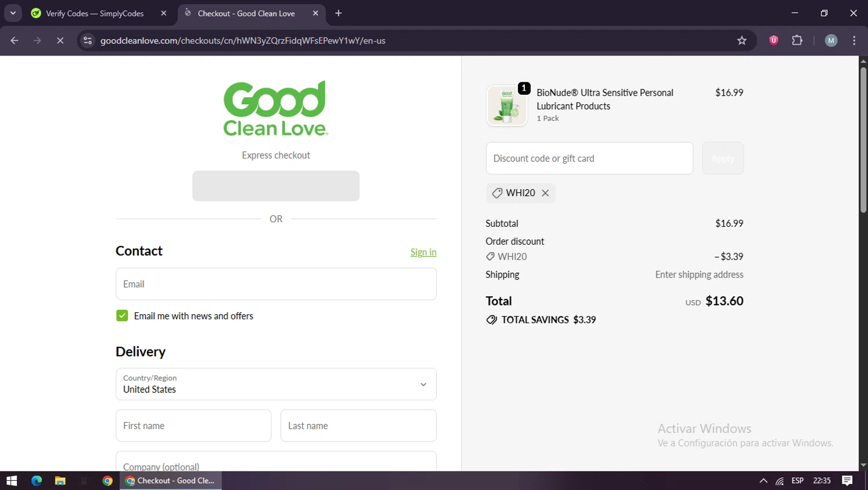868x490 pixels.
Task: Open ESP language input indicator
Action: pos(797,481)
